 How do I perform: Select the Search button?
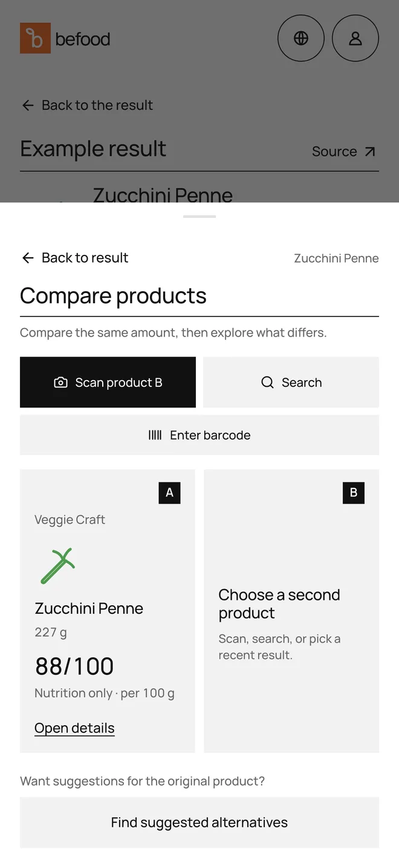point(291,382)
